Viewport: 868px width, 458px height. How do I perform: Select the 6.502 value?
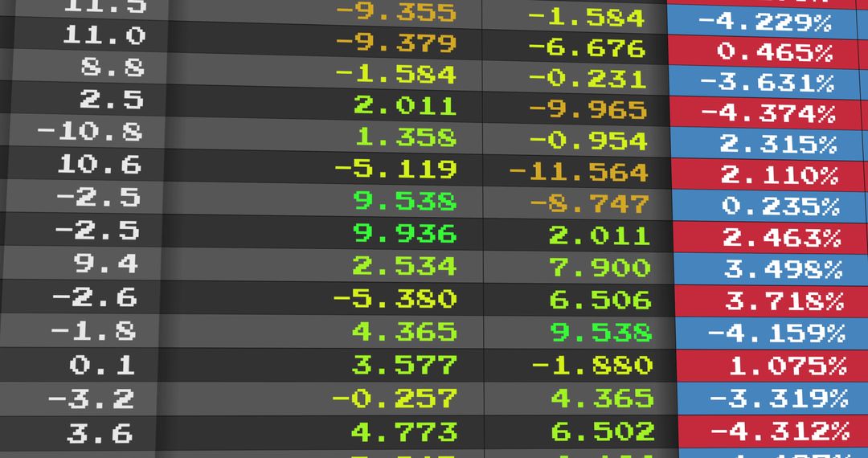click(x=603, y=432)
